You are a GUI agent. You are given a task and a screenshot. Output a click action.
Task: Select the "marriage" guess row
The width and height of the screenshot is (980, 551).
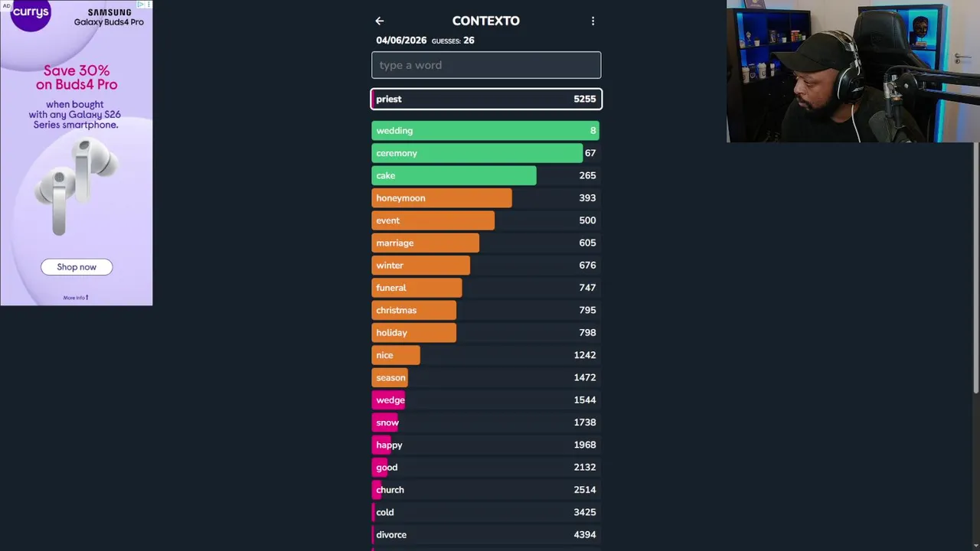[486, 243]
